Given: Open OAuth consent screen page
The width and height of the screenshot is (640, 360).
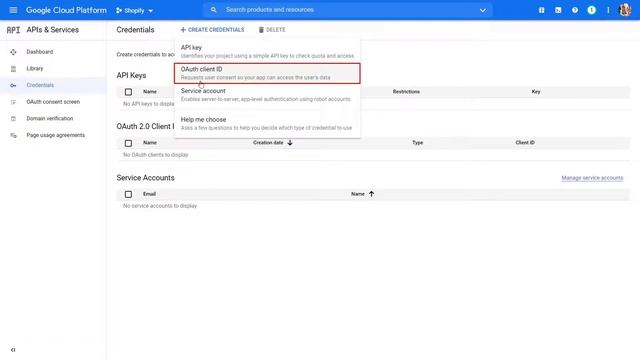Looking at the screenshot, I should tap(53, 102).
